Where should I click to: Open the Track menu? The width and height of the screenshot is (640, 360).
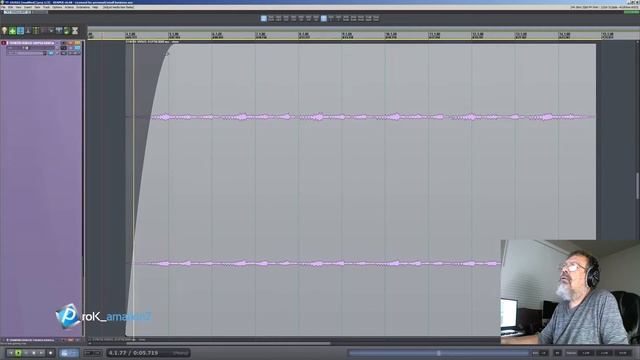[47, 7]
